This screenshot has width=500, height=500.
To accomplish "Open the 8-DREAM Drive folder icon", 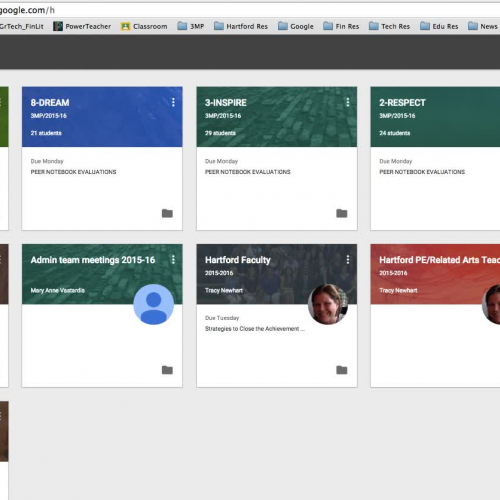I will [x=167, y=213].
